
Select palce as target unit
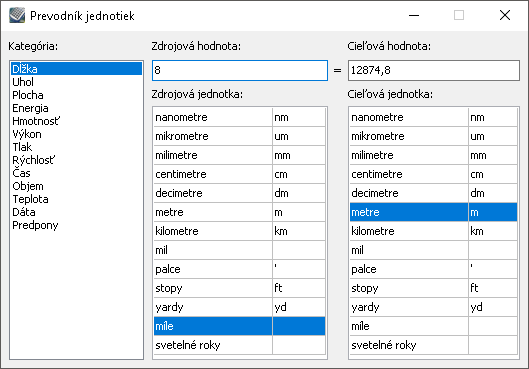click(x=434, y=269)
